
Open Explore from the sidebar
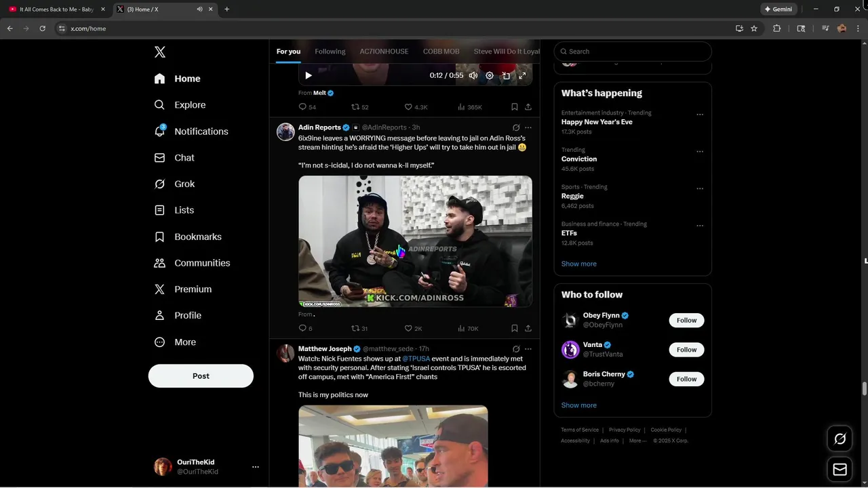180,105
